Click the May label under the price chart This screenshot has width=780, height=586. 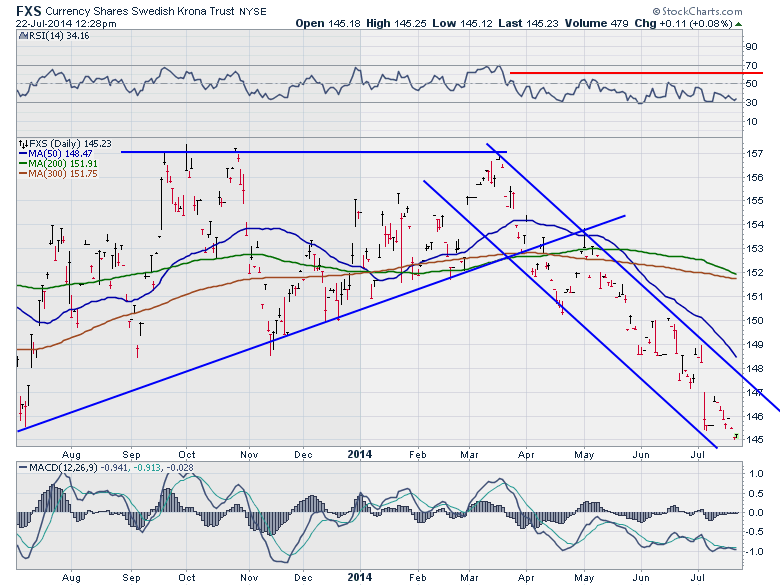point(584,454)
